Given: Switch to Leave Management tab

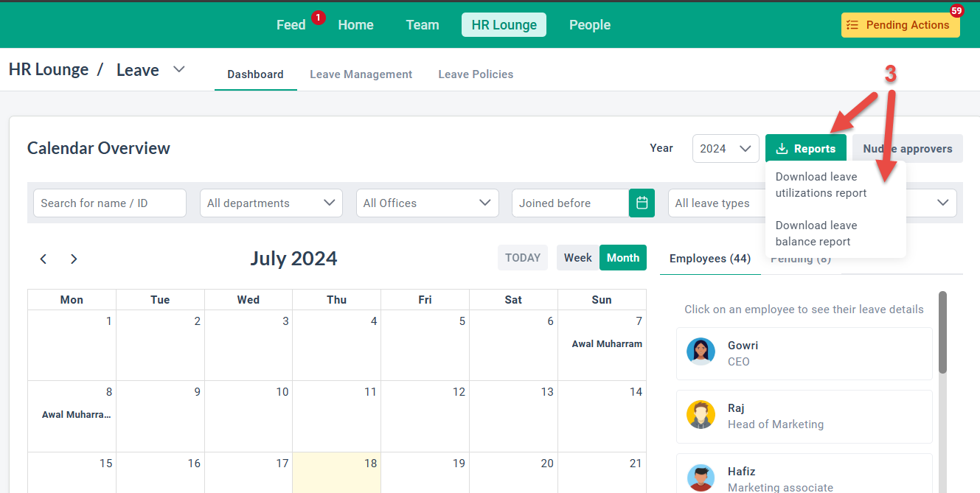Looking at the screenshot, I should [x=361, y=74].
